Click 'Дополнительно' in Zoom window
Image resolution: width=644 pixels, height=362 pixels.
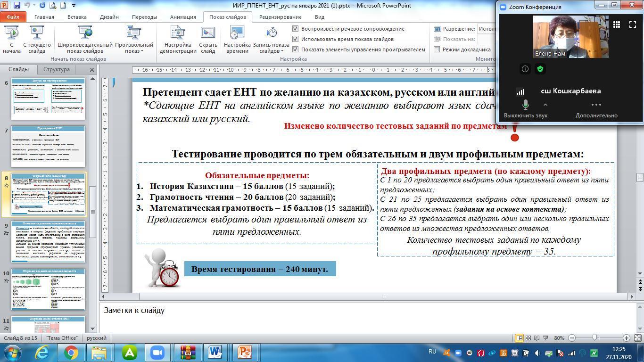click(596, 109)
